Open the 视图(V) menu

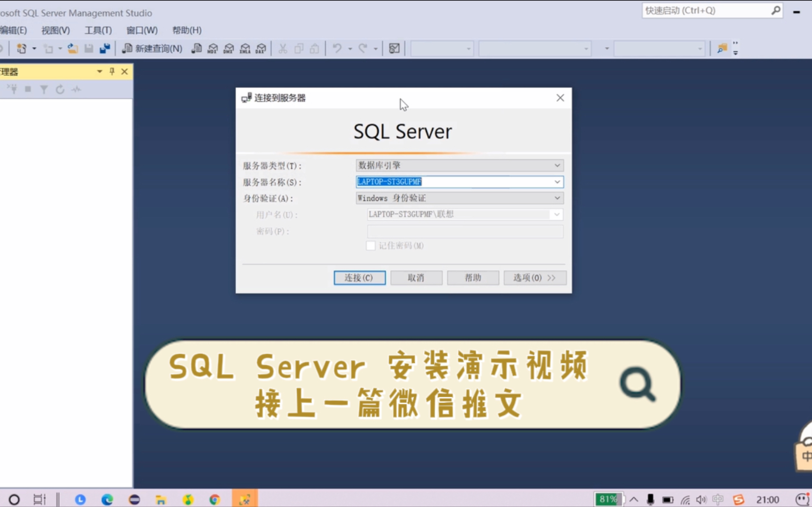click(55, 30)
